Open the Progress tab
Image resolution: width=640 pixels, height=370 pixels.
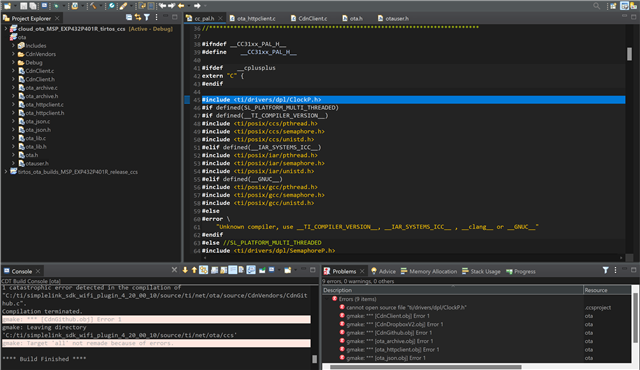pos(521,271)
